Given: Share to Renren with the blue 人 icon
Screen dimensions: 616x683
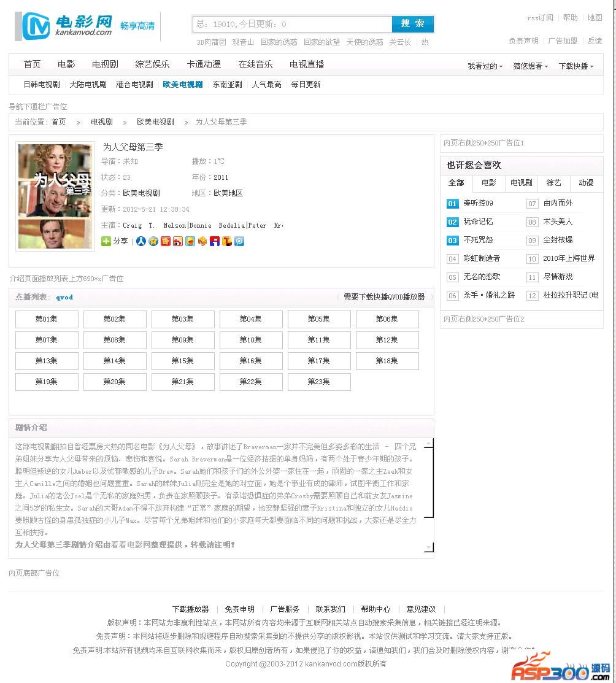Looking at the screenshot, I should point(141,241).
